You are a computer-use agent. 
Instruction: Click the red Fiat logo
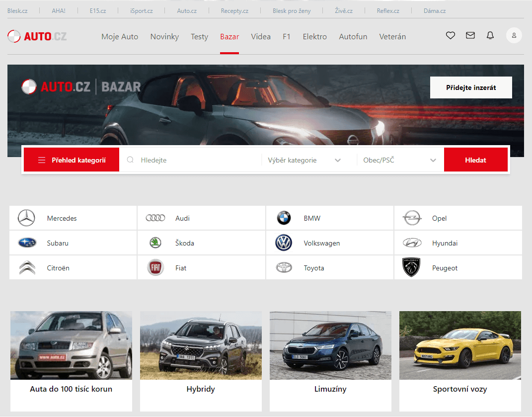click(x=155, y=267)
